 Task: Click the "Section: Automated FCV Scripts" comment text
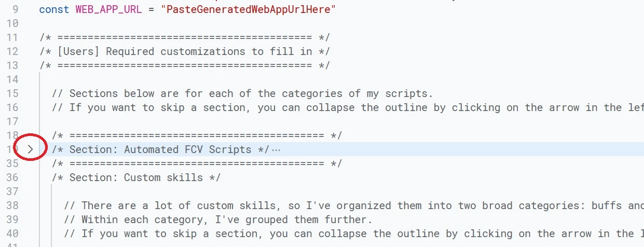tap(160, 149)
